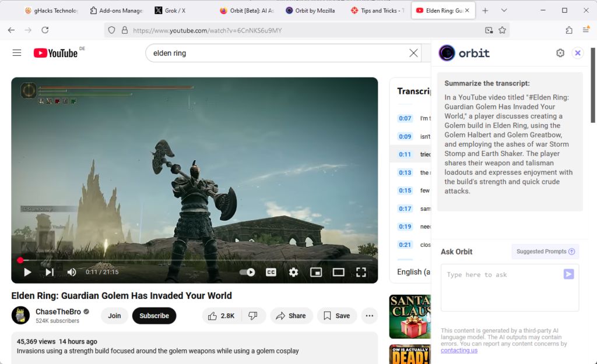Go back to the previous page
The width and height of the screenshot is (597, 364).
coord(12,30)
